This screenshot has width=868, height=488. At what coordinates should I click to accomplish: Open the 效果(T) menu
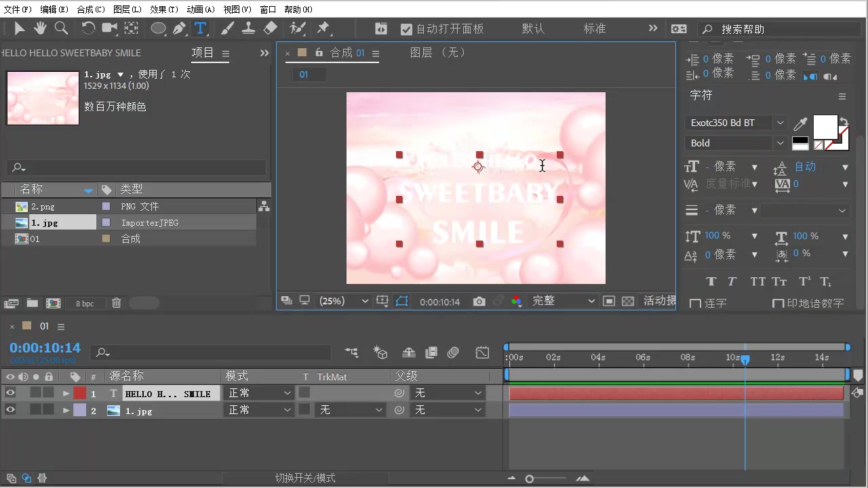pos(164,9)
